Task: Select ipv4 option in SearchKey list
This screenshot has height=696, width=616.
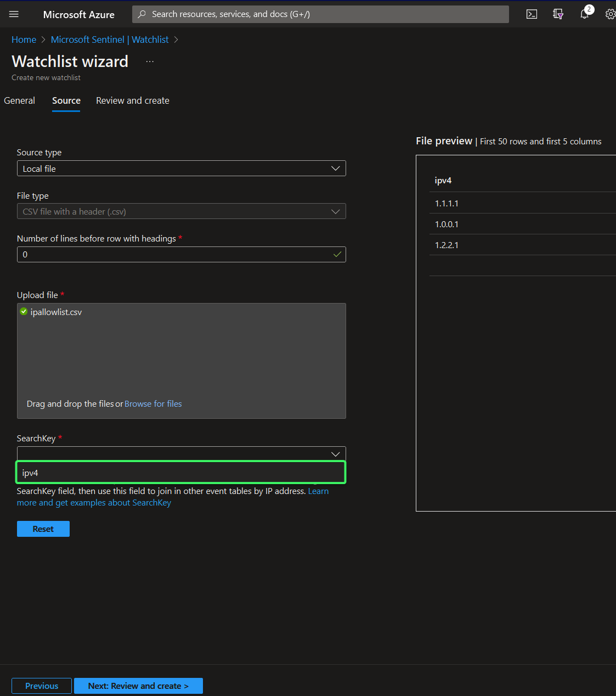Action: (181, 473)
